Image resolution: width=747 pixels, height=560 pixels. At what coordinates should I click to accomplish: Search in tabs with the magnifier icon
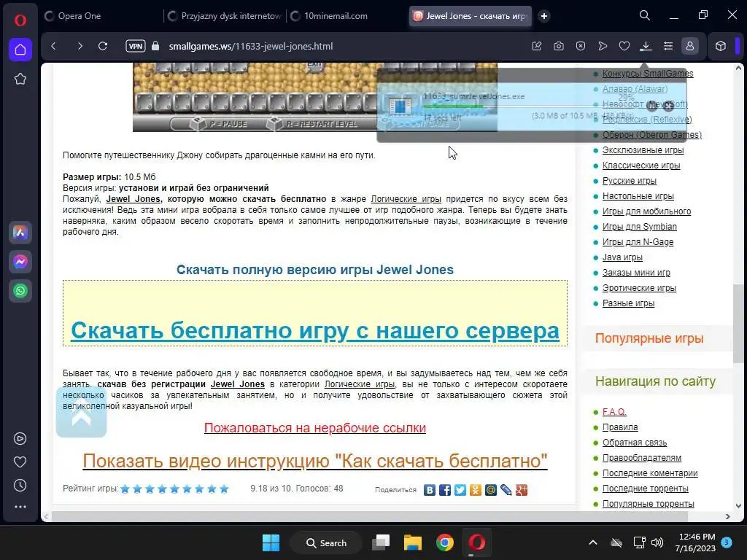pos(645,16)
